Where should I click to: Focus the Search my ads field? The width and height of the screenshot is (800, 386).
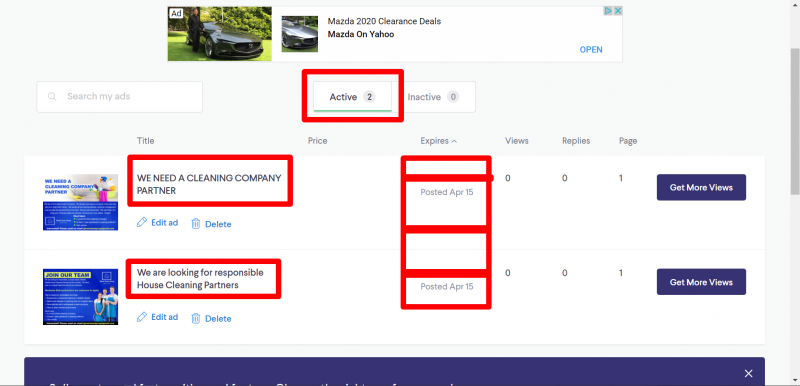pos(119,97)
